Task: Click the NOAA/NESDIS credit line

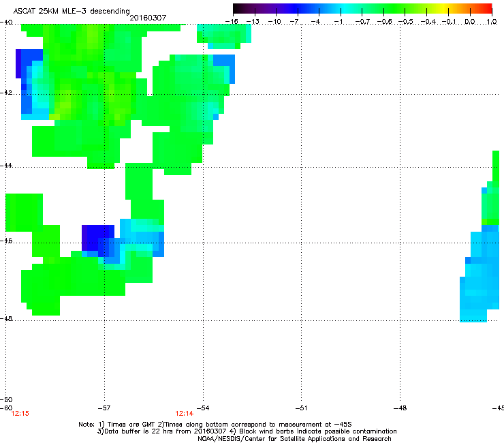Action: 294,439
